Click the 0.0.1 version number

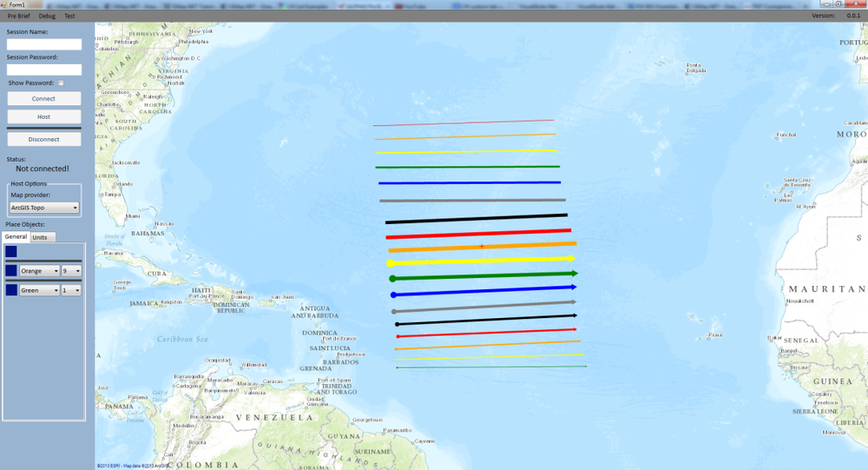(x=853, y=16)
